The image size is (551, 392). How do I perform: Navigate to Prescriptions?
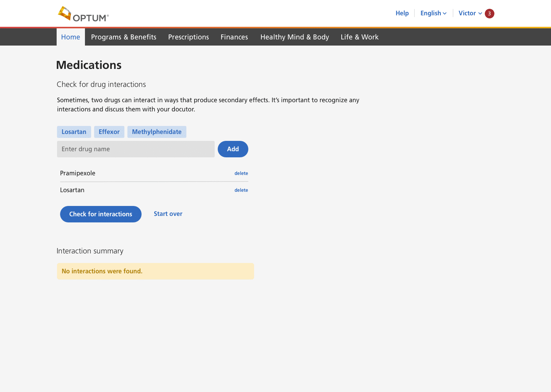click(188, 37)
